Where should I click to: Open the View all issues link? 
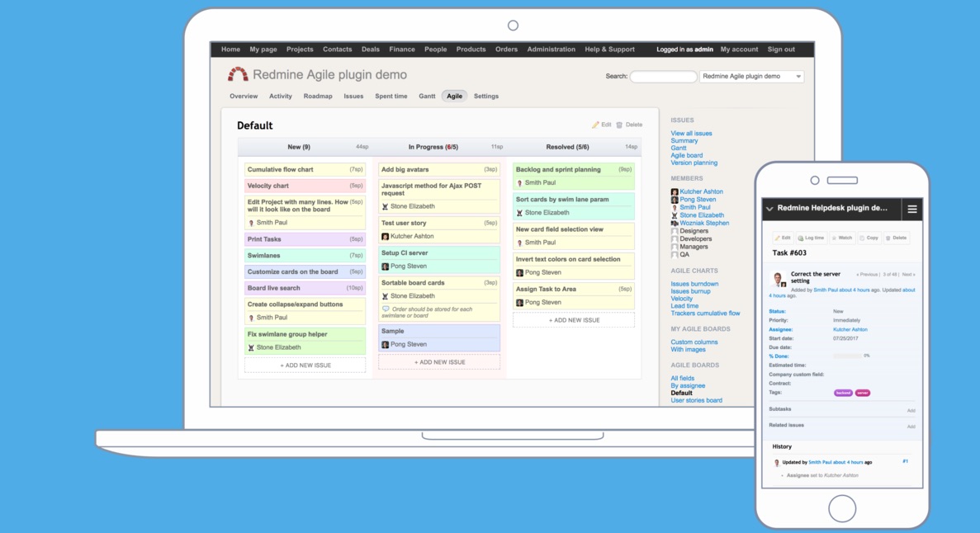pos(691,133)
